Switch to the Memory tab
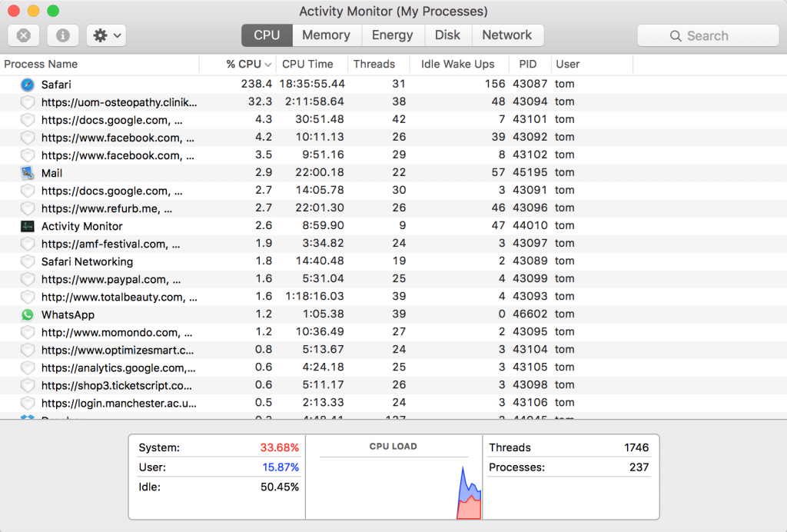787x532 pixels. 326,35
